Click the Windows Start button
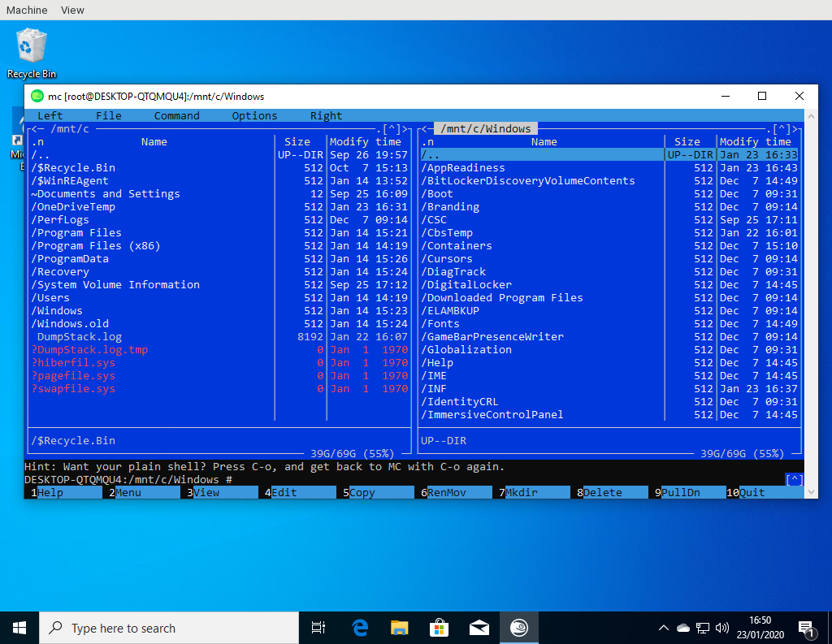832x644 pixels. pos(19,627)
